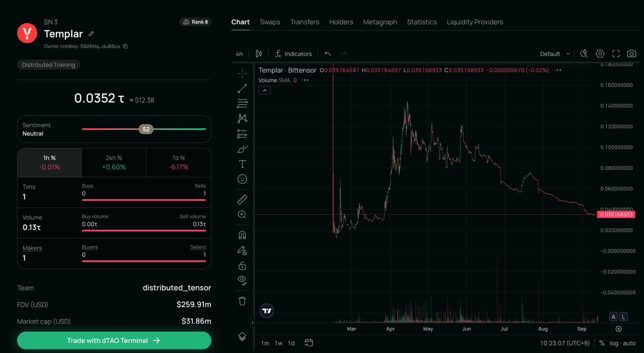Image resolution: width=644 pixels, height=353 pixels.
Task: Collapse the drawing toolbar side arrow
Action: 252,322
